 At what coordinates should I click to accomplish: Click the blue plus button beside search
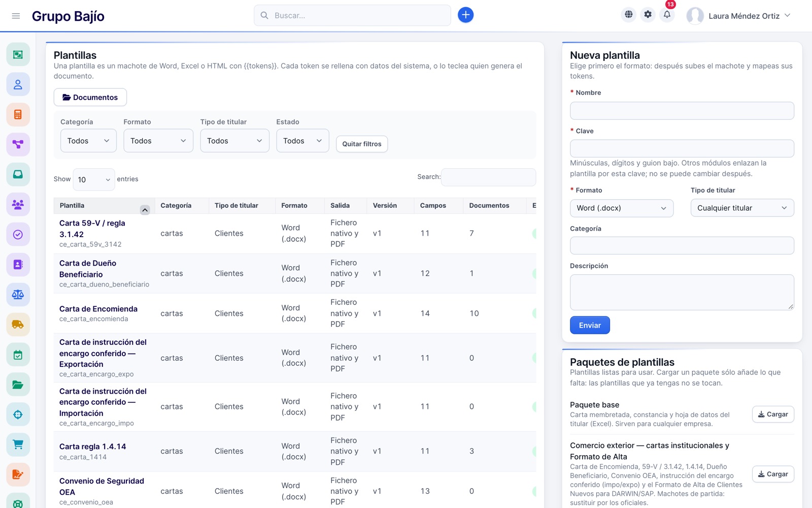tap(465, 15)
